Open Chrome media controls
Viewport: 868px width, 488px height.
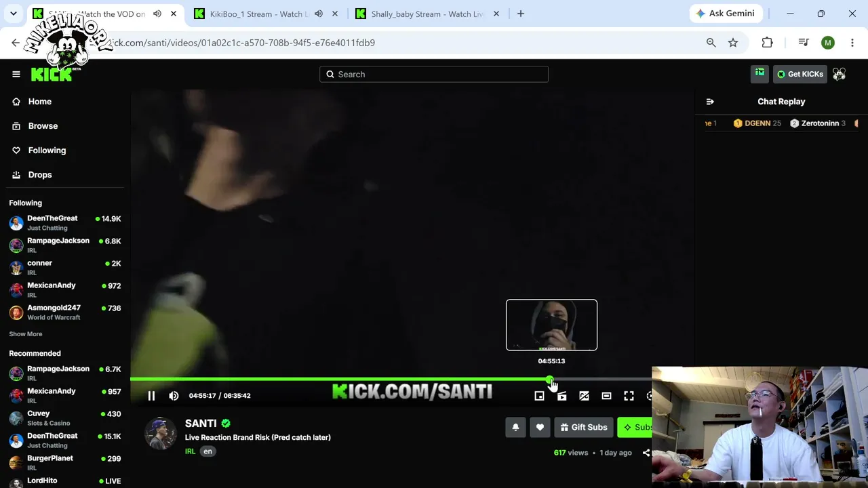(804, 43)
